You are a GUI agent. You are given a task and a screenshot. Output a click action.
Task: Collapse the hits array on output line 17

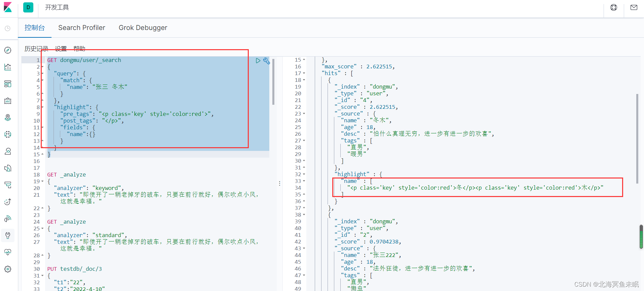click(x=304, y=73)
